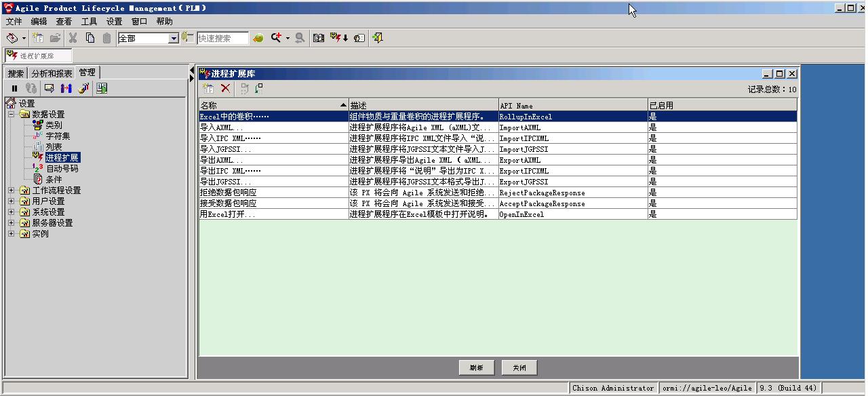Sort by the 描述 column header
The height and width of the screenshot is (396, 868).
coord(424,105)
